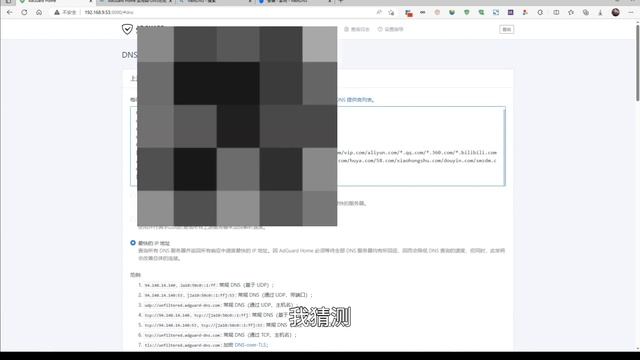This screenshot has height=360, width=640.
Task: Open the green magnifier extension icon
Action: (481, 12)
